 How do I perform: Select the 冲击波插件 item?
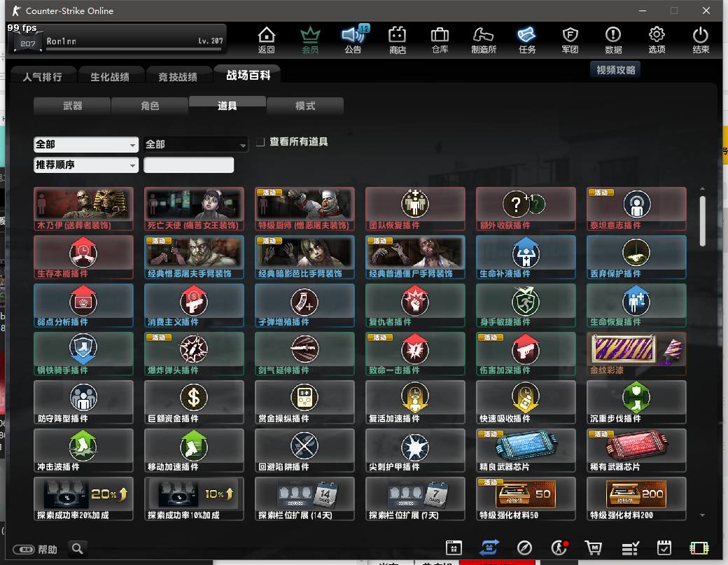[83, 450]
